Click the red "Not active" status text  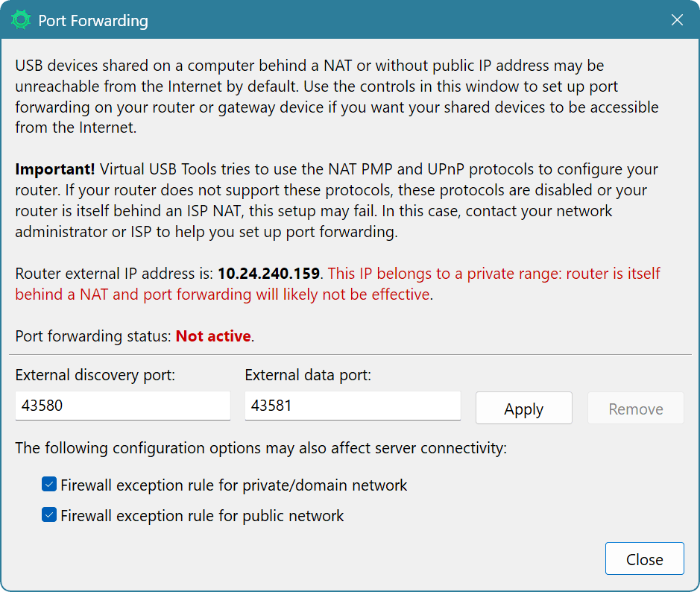[x=212, y=336]
